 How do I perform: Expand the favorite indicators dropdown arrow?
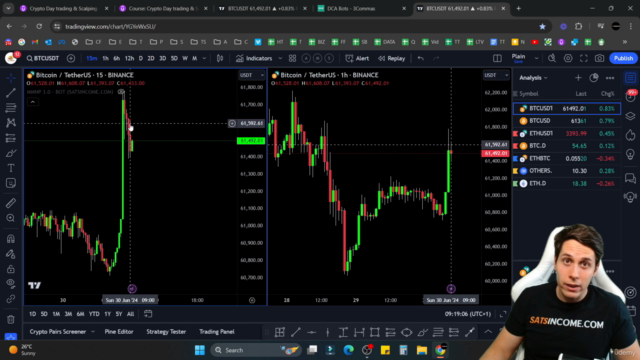pyautogui.click(x=280, y=58)
